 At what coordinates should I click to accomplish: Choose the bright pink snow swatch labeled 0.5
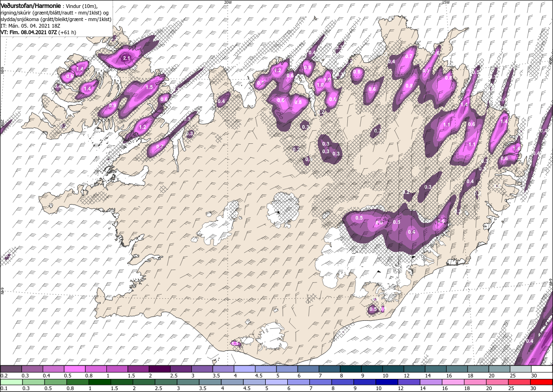point(75,369)
